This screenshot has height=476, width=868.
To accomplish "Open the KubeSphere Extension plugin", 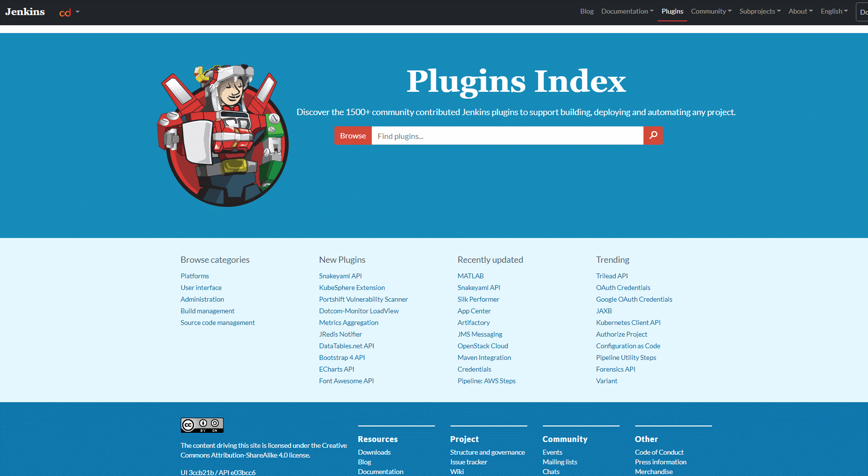I will click(x=352, y=288).
